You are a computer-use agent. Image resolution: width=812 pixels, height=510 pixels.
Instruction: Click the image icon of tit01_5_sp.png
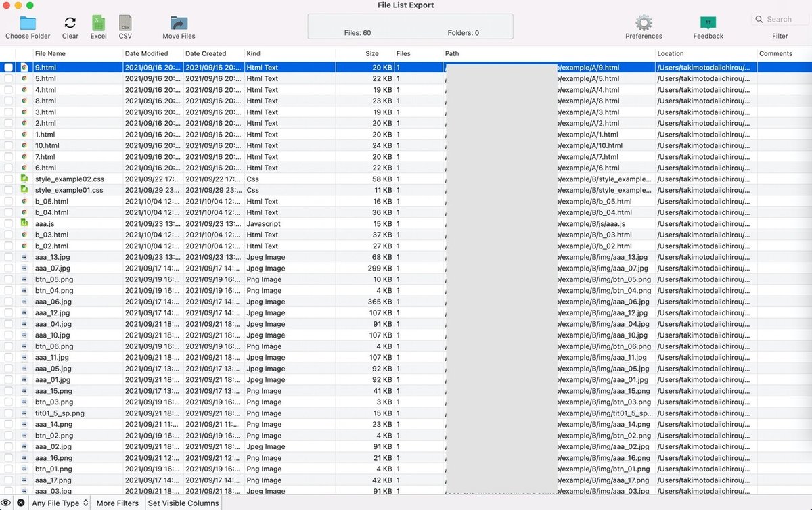tap(24, 413)
